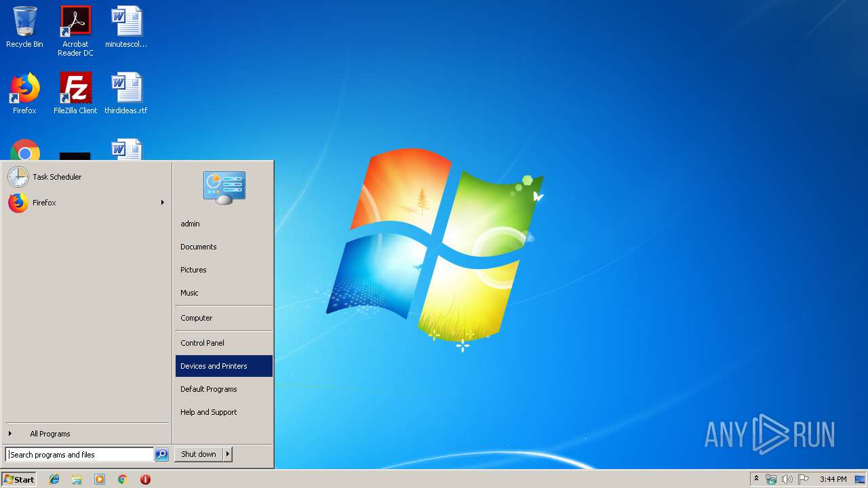This screenshot has width=868, height=488.
Task: Click the Show desktop button at taskbar end
Action: pos(861,479)
